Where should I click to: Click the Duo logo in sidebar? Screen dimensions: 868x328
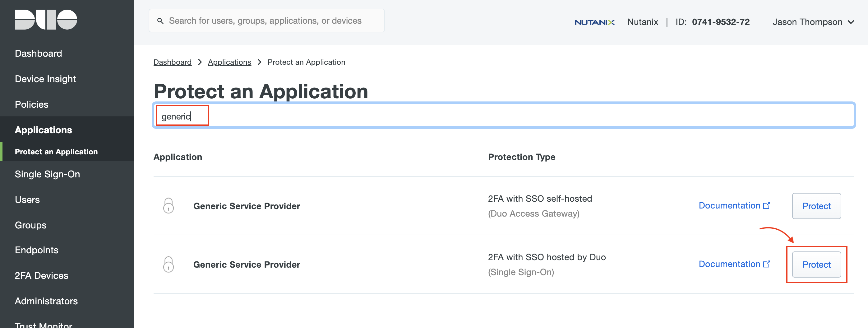click(x=46, y=20)
